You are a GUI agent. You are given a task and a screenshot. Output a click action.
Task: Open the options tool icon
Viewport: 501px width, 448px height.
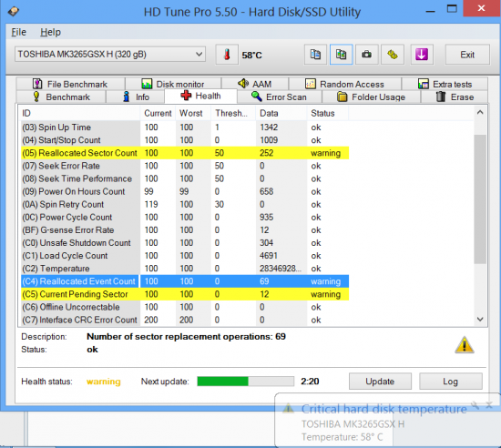click(393, 55)
